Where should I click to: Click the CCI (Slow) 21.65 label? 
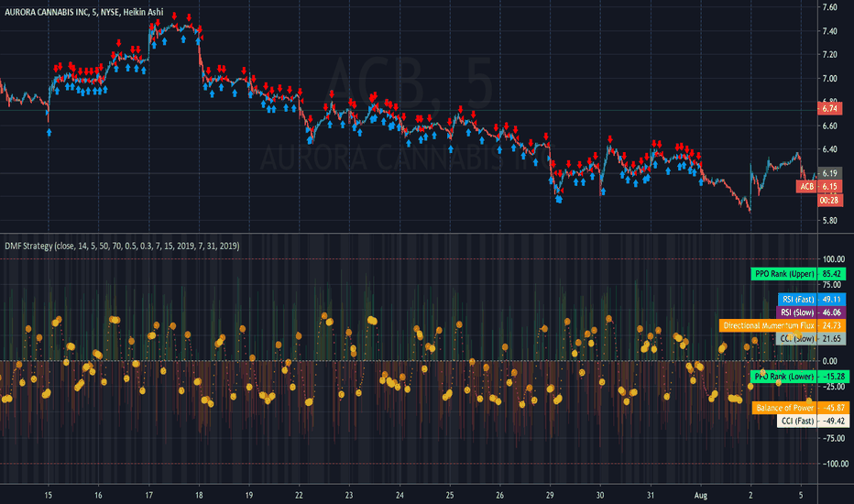click(811, 338)
